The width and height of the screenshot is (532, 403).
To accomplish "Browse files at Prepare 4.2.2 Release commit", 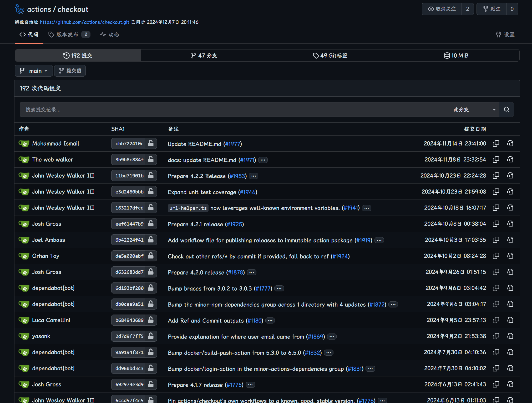I will pyautogui.click(x=510, y=176).
